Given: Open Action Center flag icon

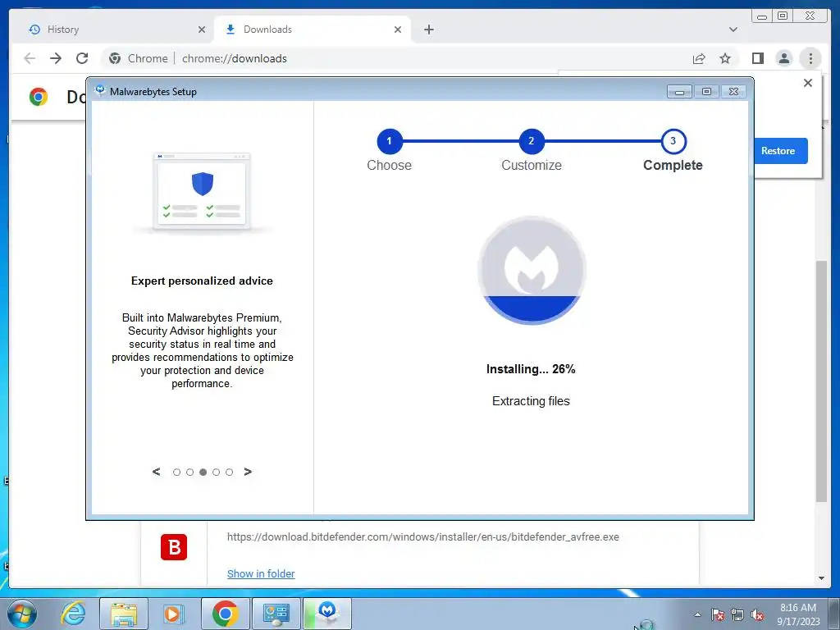Looking at the screenshot, I should tap(718, 614).
